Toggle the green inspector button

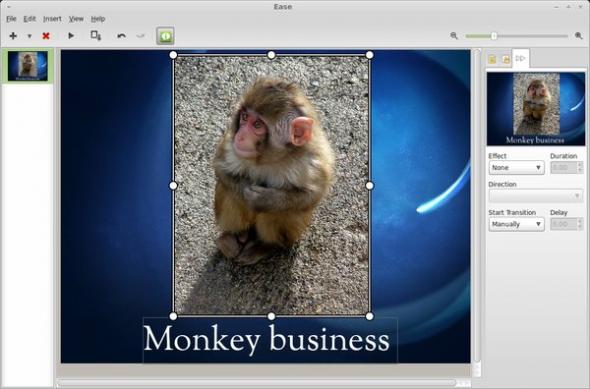tap(165, 36)
